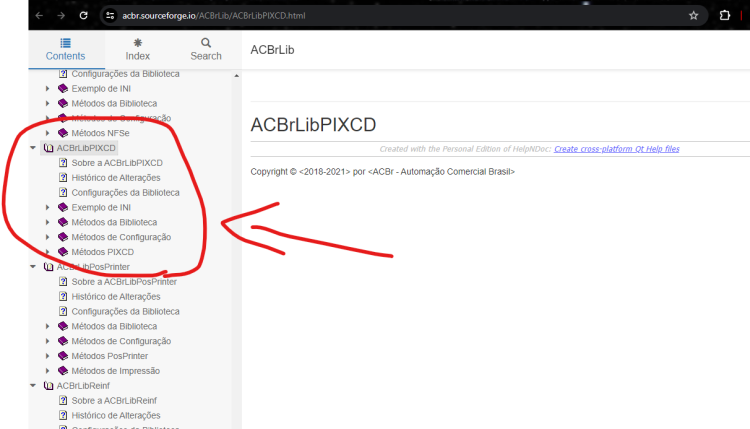Open Histórico de Alterações under ACBrLibPIXCD
Screen dimensions: 750x429
116,177
